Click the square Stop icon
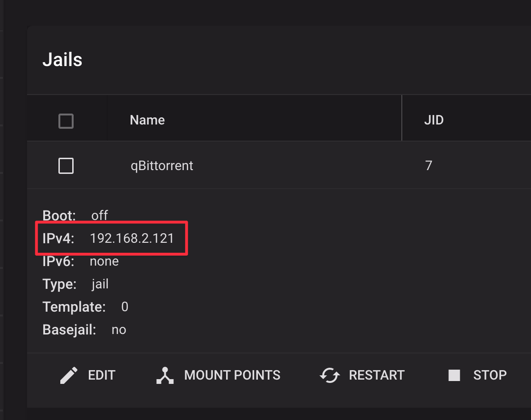Viewport: 531px width, 420px height. point(455,375)
